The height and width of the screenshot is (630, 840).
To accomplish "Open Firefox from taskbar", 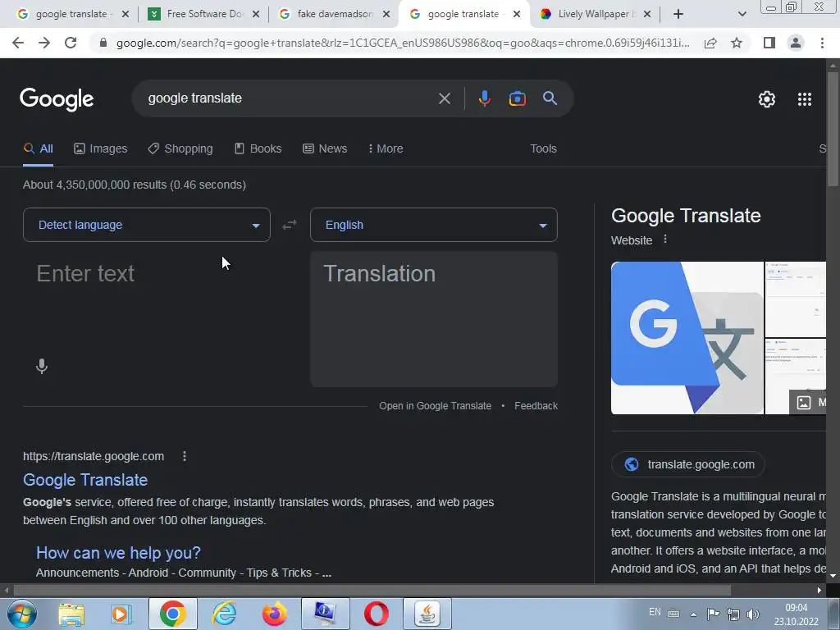I will click(x=274, y=614).
